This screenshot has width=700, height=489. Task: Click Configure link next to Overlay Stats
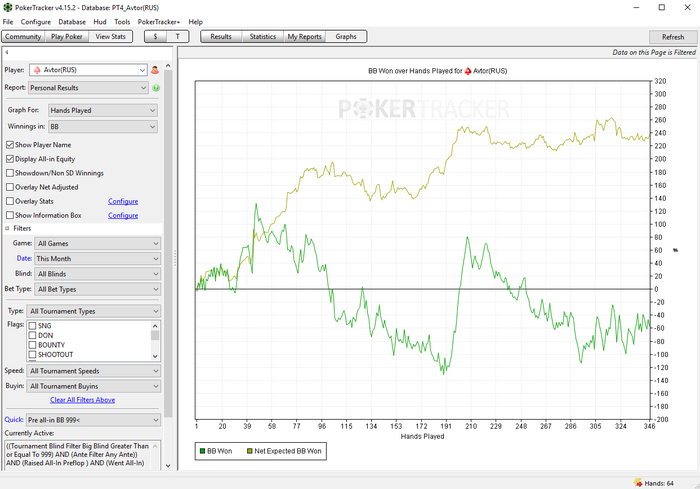(x=123, y=201)
